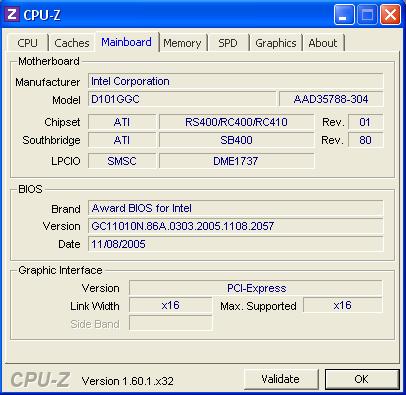Open the Caches tab
The image size is (406, 395).
click(72, 43)
